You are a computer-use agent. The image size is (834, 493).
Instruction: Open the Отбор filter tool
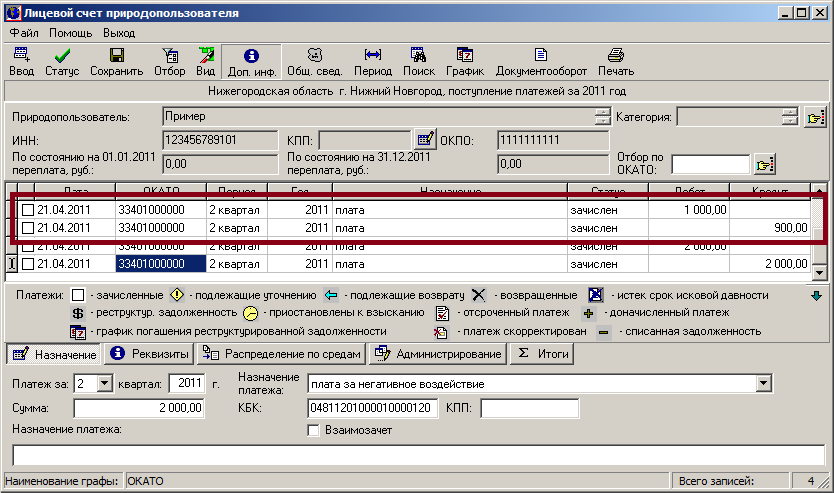pyautogui.click(x=170, y=62)
